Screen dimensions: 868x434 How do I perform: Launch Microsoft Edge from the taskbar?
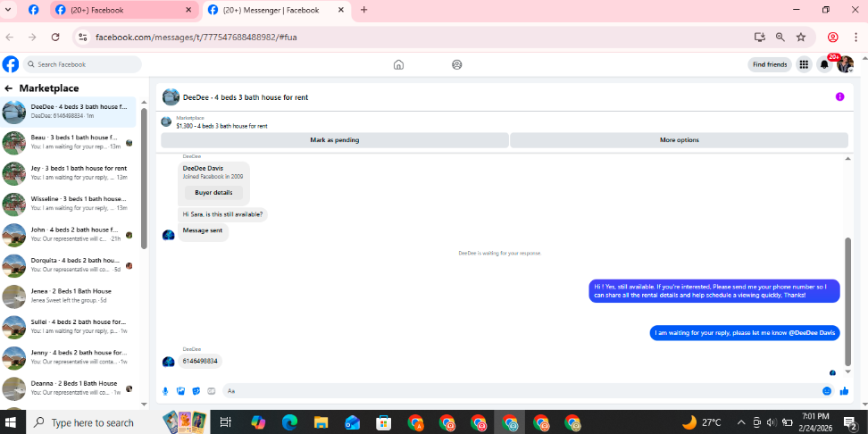[x=289, y=423]
